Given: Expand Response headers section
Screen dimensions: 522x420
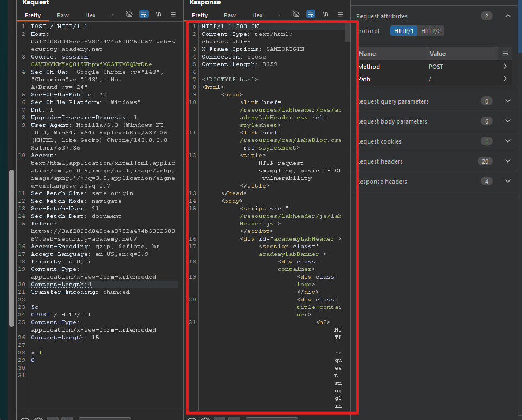Looking at the screenshot, I should 508,182.
